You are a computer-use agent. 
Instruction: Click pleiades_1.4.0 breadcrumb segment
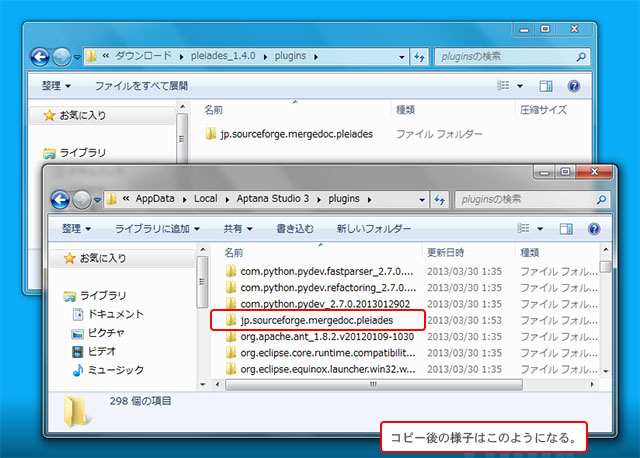(x=223, y=56)
